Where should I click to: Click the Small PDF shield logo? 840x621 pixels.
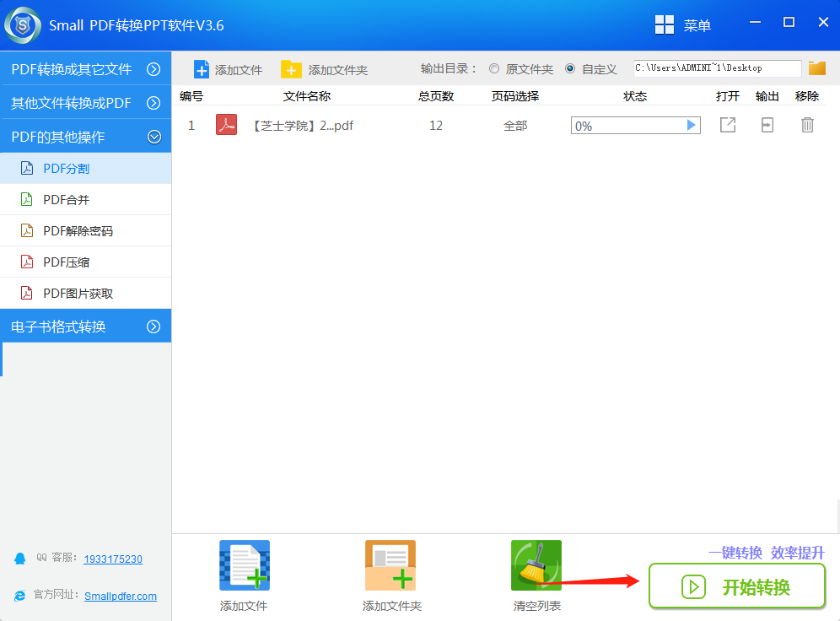click(23, 25)
